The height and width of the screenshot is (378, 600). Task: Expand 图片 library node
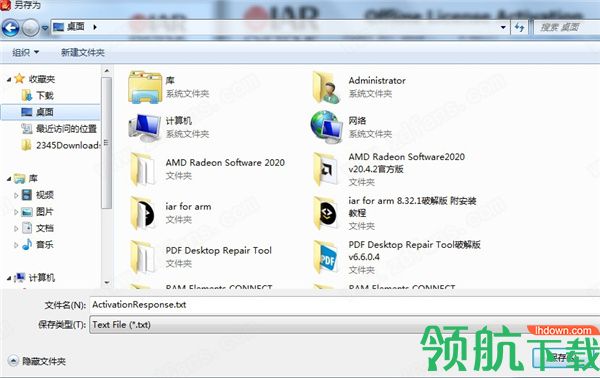(16, 212)
